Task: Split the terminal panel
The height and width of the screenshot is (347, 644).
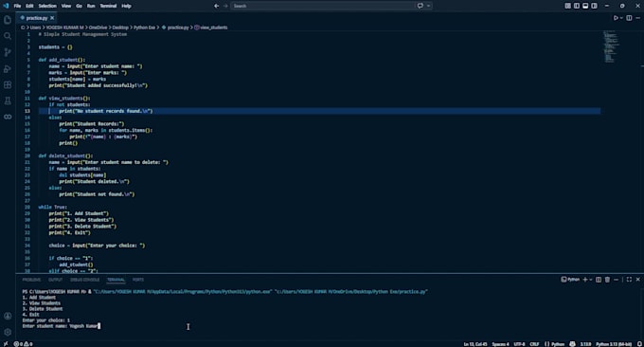Action: tap(599, 280)
